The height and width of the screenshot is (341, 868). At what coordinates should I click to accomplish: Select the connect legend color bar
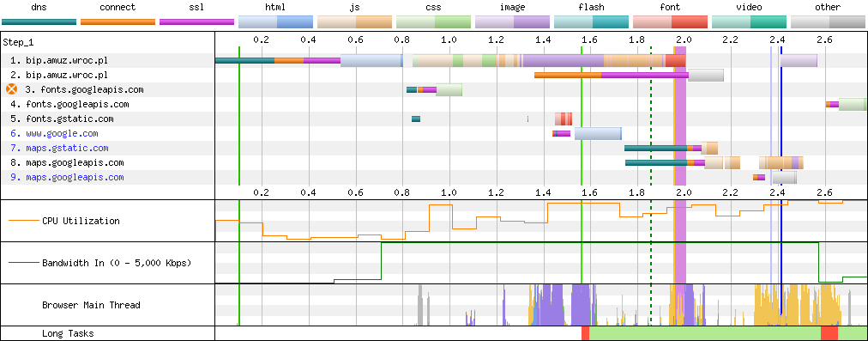(118, 21)
